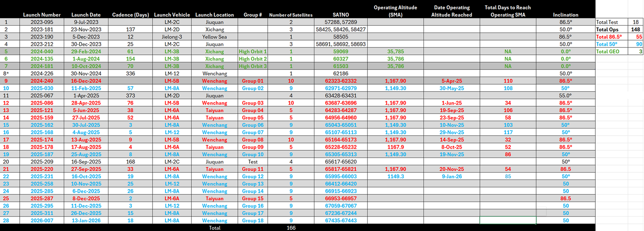Click the Launch Vehicle column header
The width and height of the screenshot is (644, 231).
[x=172, y=15]
